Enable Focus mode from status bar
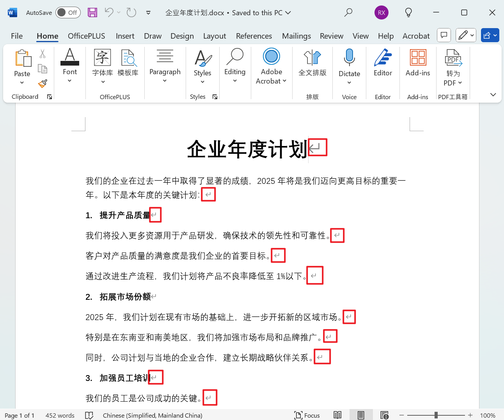Viewport: 504px width, 420px height. coord(307,415)
